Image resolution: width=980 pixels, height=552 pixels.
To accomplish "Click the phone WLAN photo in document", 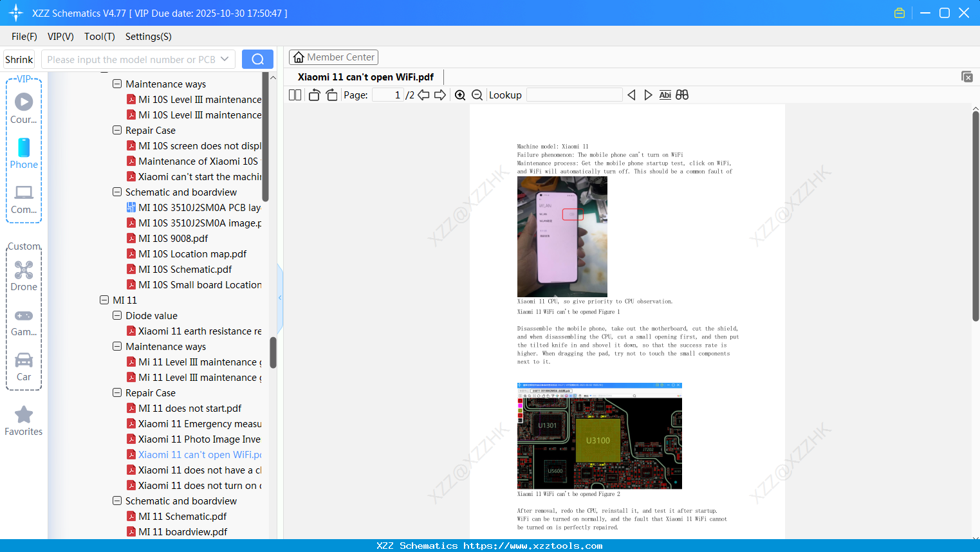I will (562, 236).
